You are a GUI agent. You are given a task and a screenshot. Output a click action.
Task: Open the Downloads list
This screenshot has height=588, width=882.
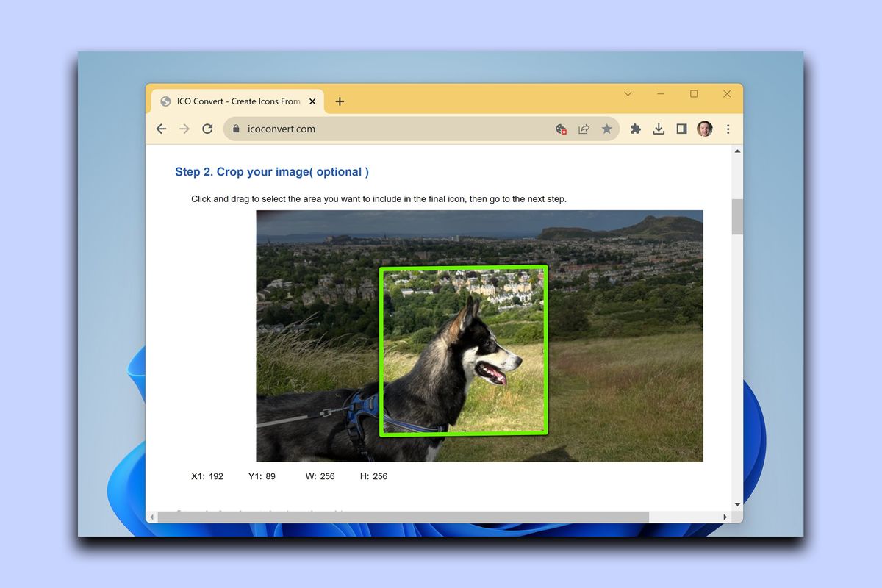coord(659,129)
